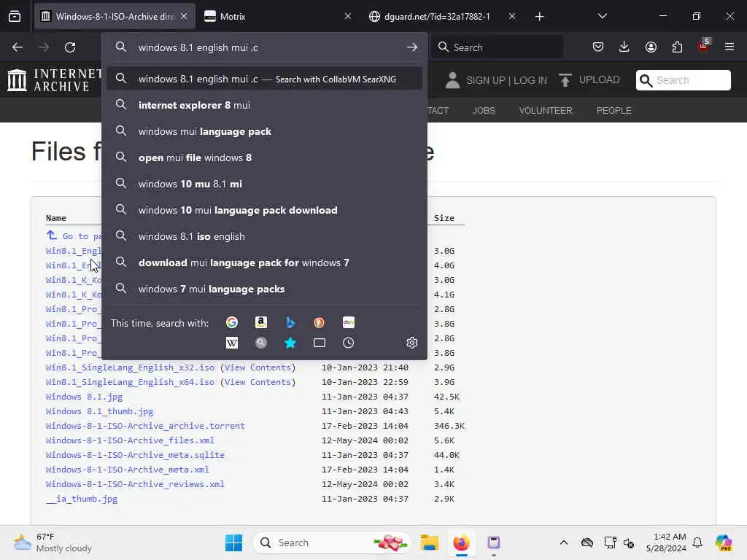
Task: Click the Internet Archive logo
Action: pyautogui.click(x=55, y=79)
